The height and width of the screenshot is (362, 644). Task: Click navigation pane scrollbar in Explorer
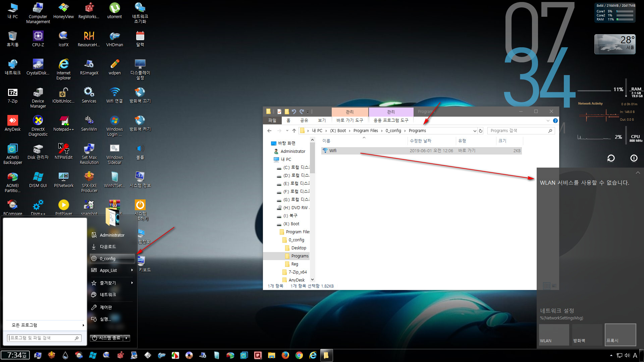[312, 158]
